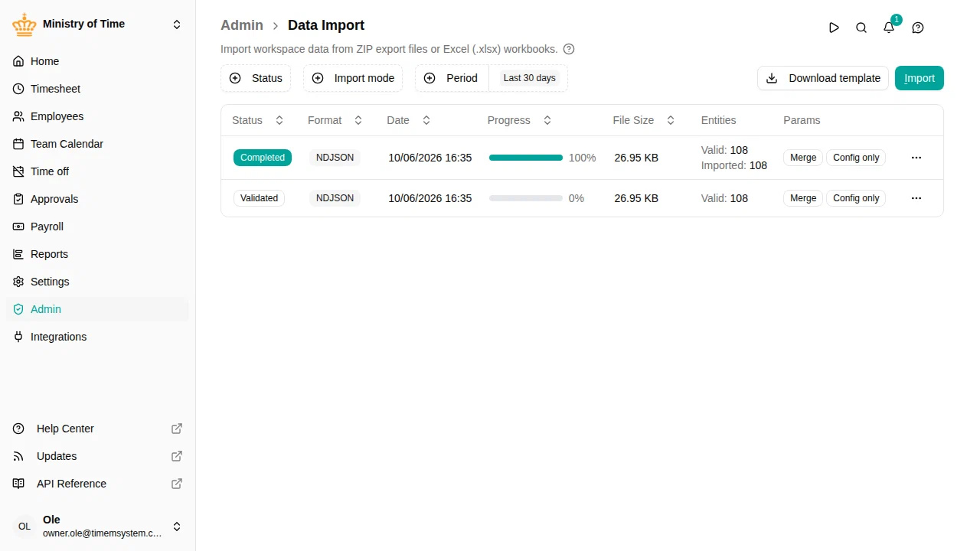This screenshot has height=551, width=980.
Task: Click the Validated status badge
Action: point(259,198)
